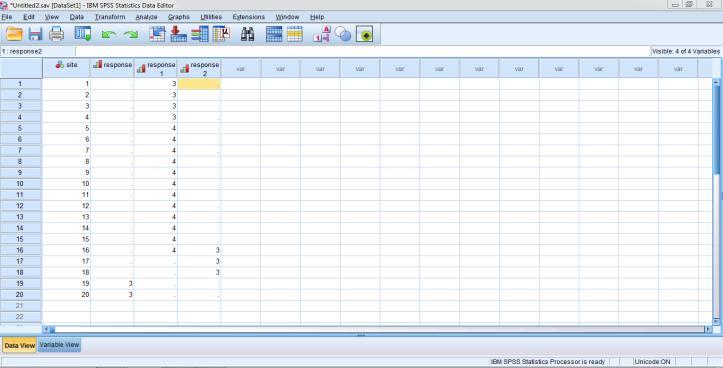Run descriptive statistics icon
The height and width of the screenshot is (368, 723).
pyautogui.click(x=221, y=34)
